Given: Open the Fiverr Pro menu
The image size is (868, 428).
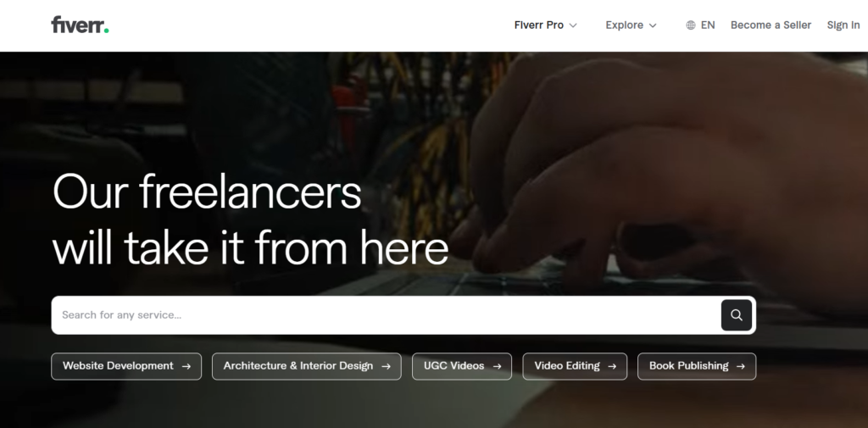Looking at the screenshot, I should 546,25.
